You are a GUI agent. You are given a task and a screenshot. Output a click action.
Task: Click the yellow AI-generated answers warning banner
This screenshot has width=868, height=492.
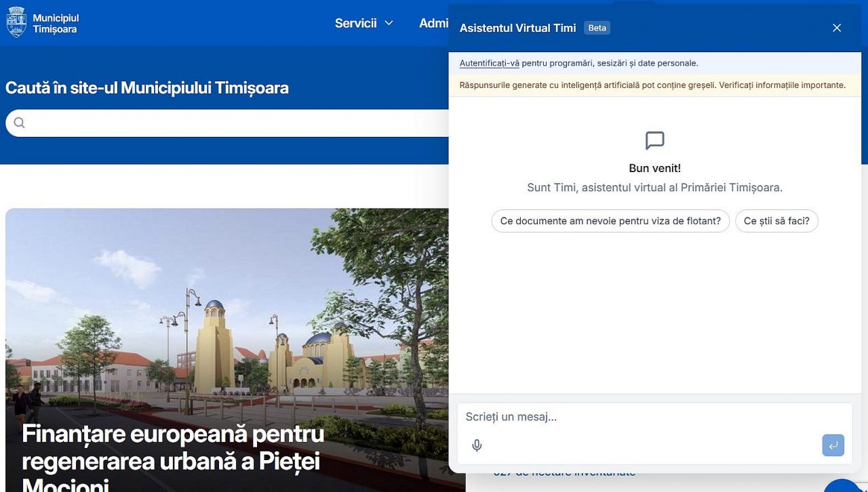[654, 85]
